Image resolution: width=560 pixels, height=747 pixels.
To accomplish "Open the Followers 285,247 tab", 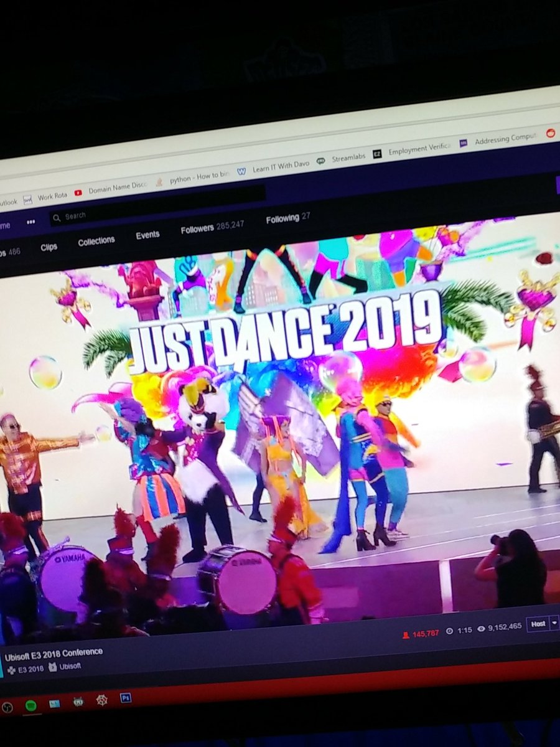I will 212,228.
